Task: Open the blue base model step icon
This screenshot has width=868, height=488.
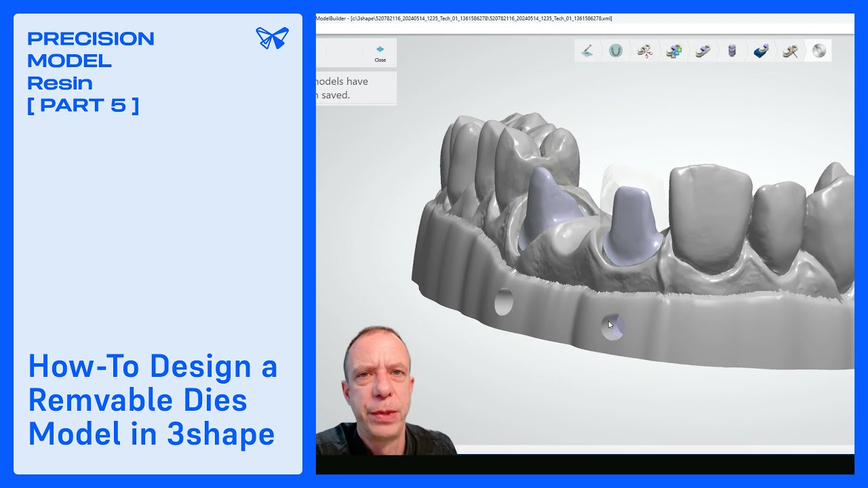Action: coord(761,51)
